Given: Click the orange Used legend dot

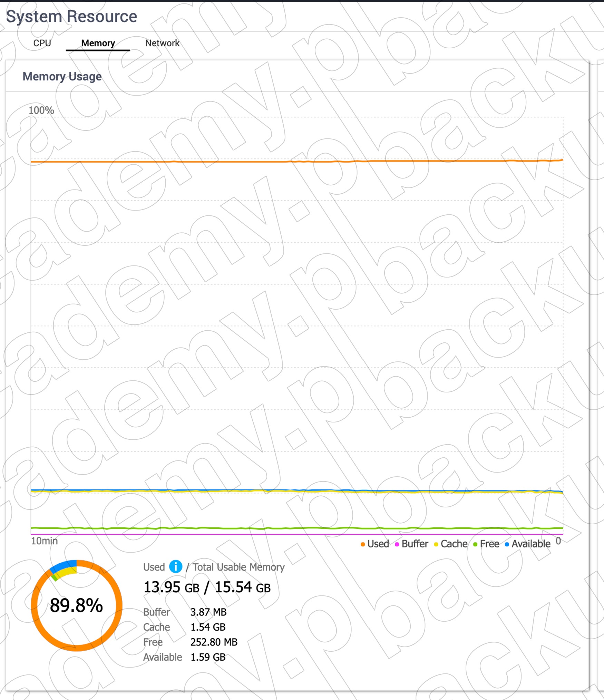Looking at the screenshot, I should 363,545.
